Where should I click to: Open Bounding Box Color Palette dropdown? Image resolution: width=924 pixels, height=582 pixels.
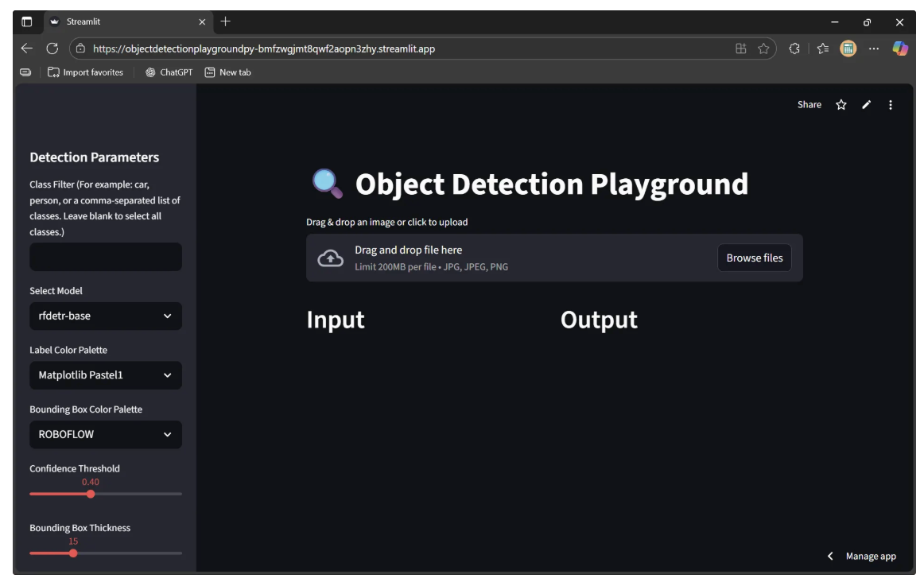(106, 434)
